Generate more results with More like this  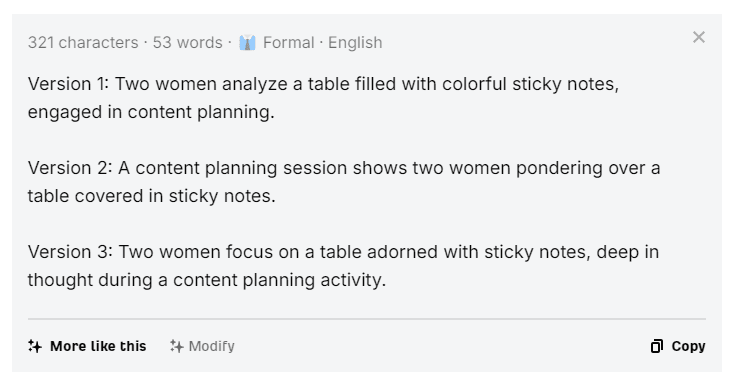click(87, 346)
